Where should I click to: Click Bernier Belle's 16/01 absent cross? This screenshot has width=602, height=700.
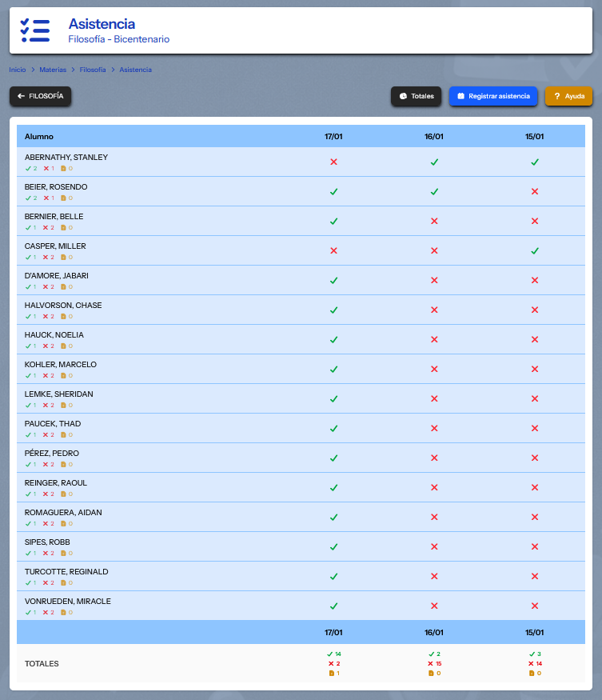pos(434,221)
